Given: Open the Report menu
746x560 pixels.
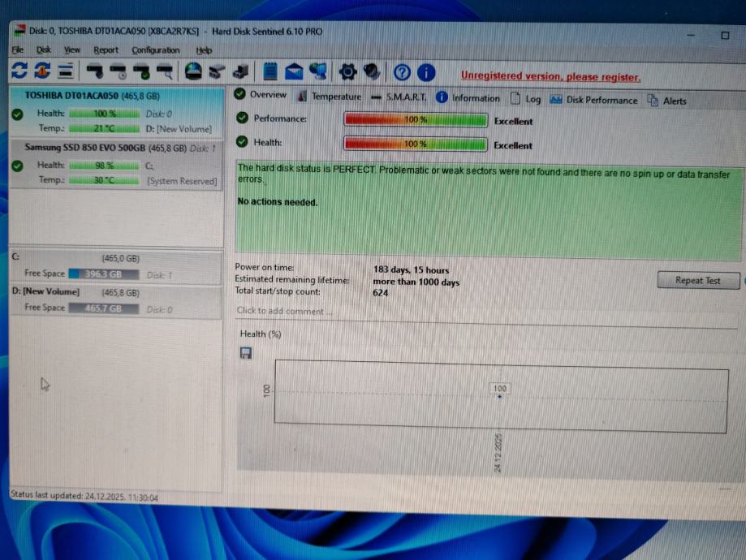Looking at the screenshot, I should (x=106, y=50).
